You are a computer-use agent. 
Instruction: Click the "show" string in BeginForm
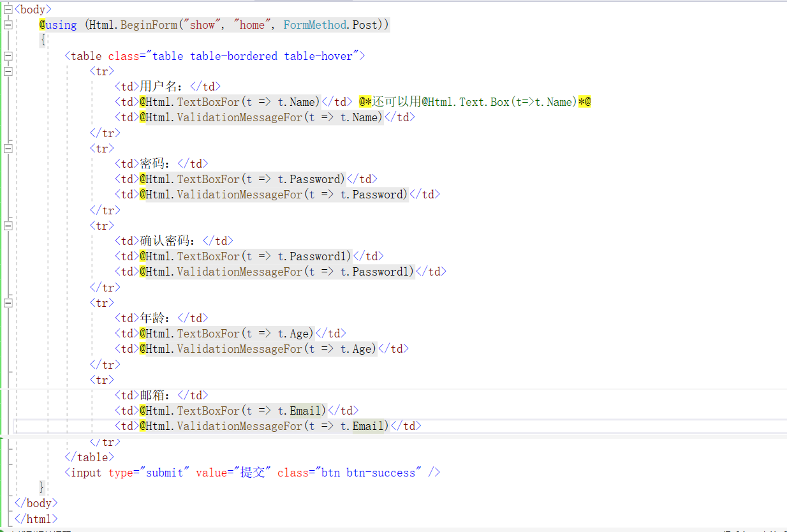click(201, 25)
